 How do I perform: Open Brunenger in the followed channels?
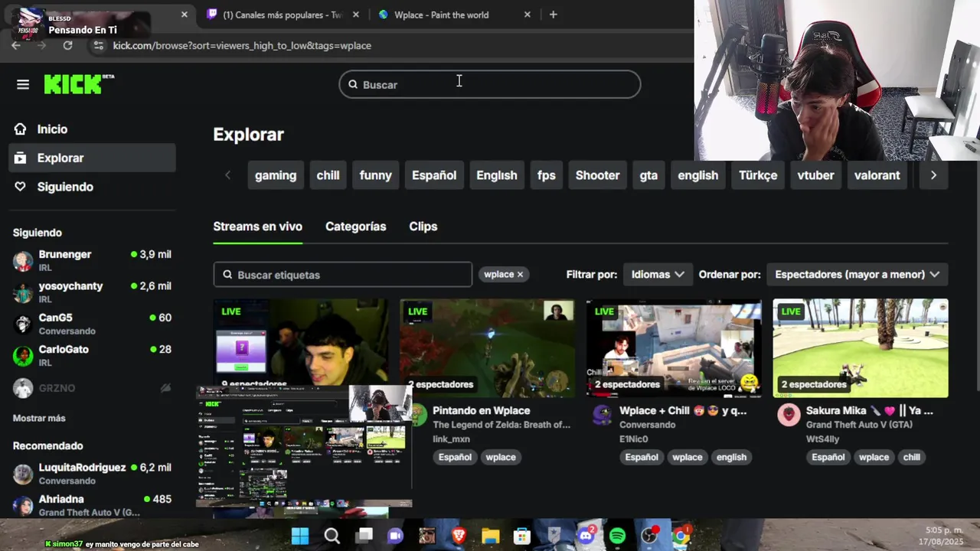tap(92, 260)
